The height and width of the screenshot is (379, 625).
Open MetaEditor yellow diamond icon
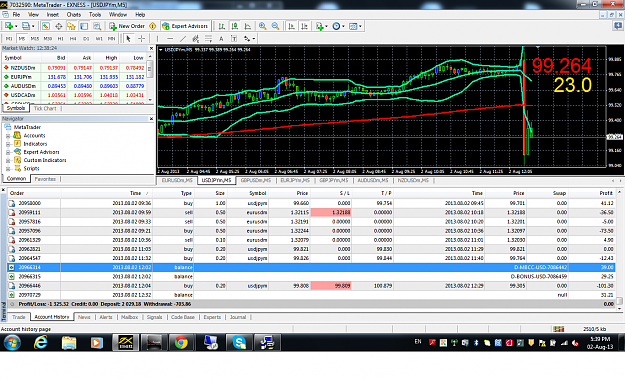(x=153, y=26)
